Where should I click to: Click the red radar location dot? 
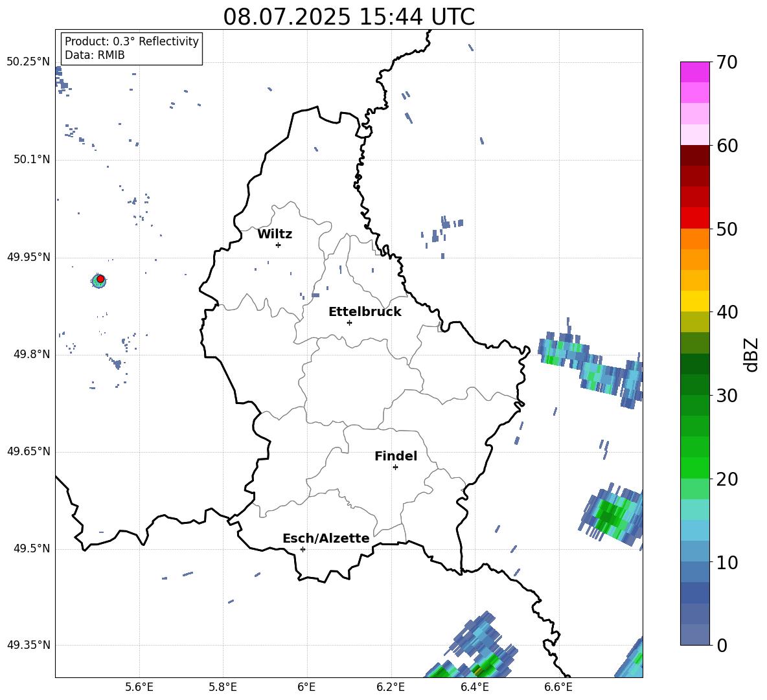tap(100, 279)
